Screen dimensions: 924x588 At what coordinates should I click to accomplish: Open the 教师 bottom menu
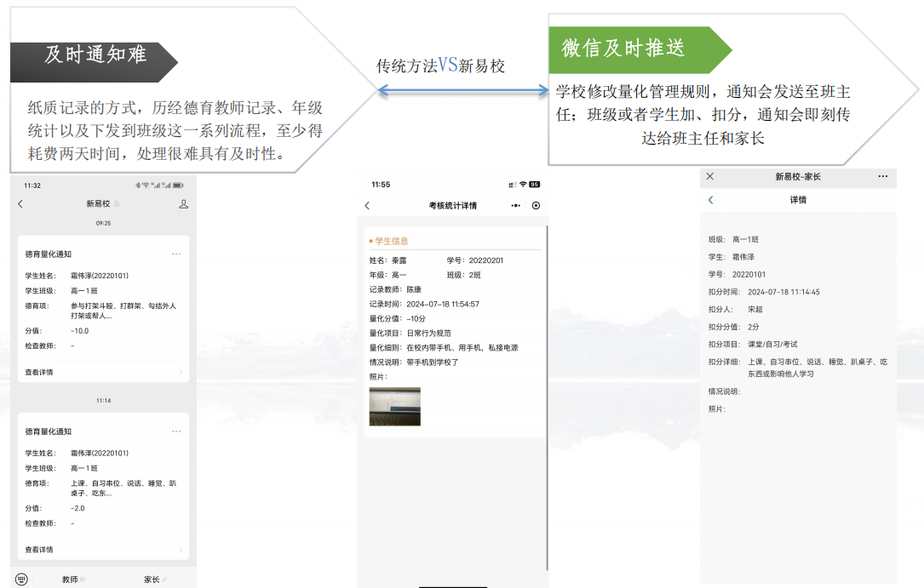[x=71, y=579]
